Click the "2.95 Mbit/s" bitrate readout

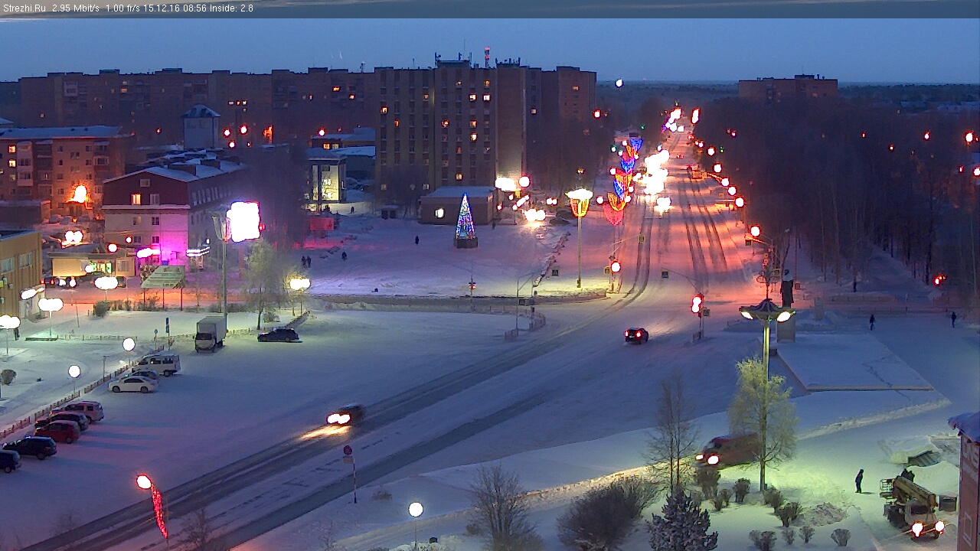click(76, 8)
